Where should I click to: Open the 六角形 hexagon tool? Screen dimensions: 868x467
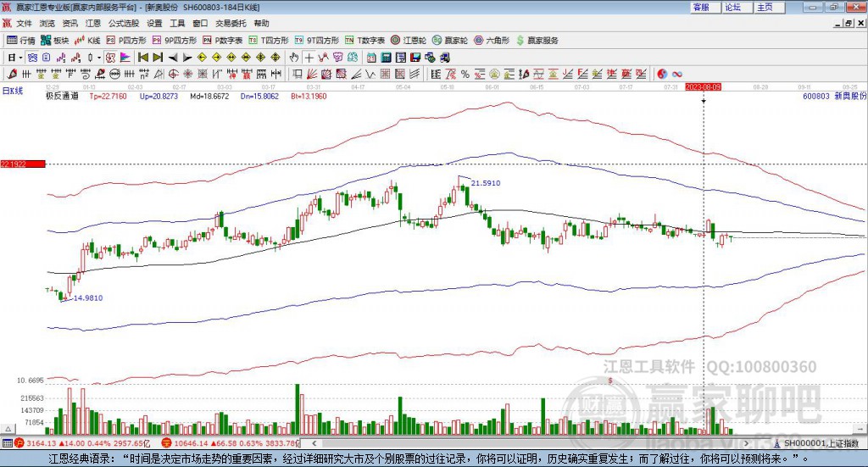click(x=492, y=40)
